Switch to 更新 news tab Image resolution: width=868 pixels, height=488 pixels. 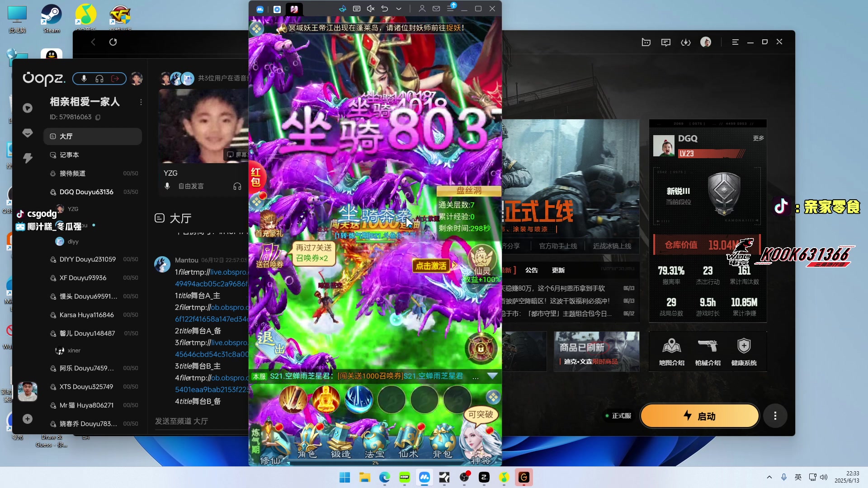[558, 270]
